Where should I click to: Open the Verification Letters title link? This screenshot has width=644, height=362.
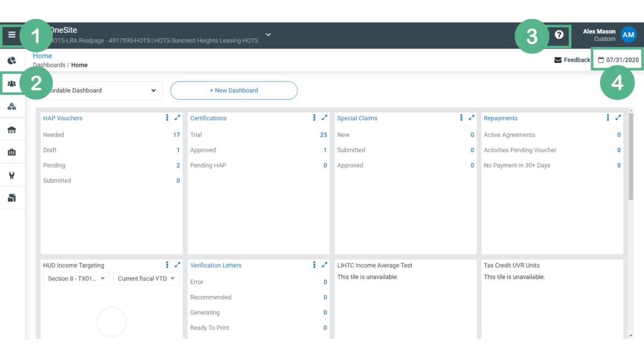pos(216,265)
